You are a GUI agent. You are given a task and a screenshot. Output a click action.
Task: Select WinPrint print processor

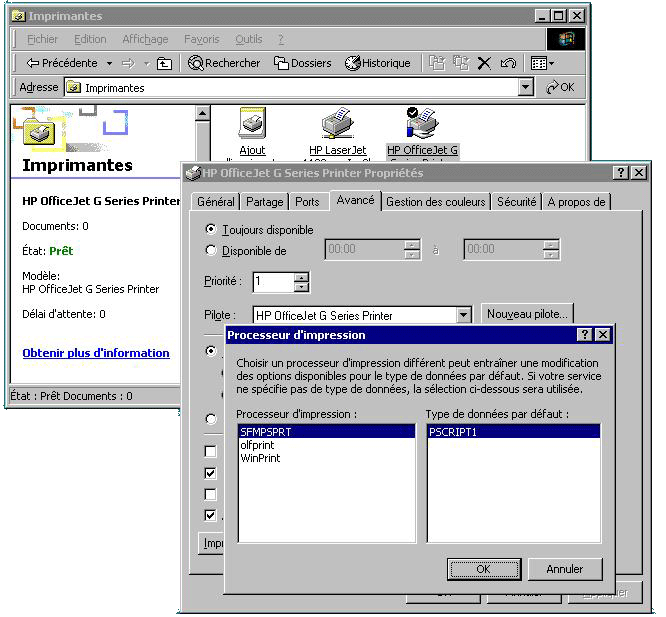327,458
